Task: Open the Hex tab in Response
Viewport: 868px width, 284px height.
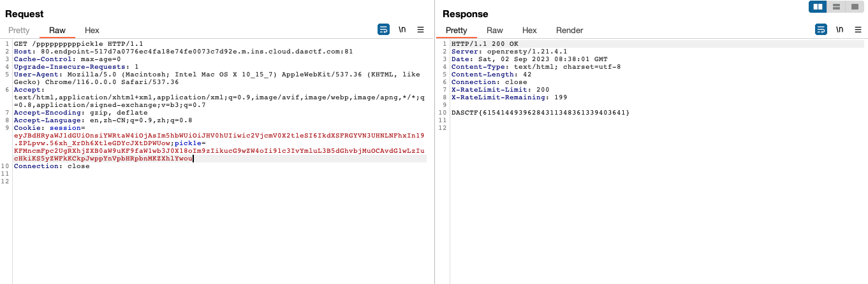Action: [x=529, y=30]
